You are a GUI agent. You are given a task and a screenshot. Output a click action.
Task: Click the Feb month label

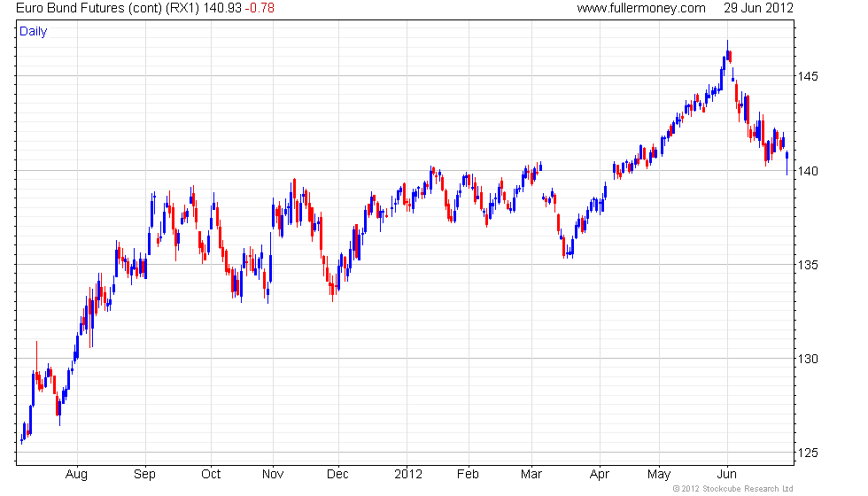(x=468, y=475)
